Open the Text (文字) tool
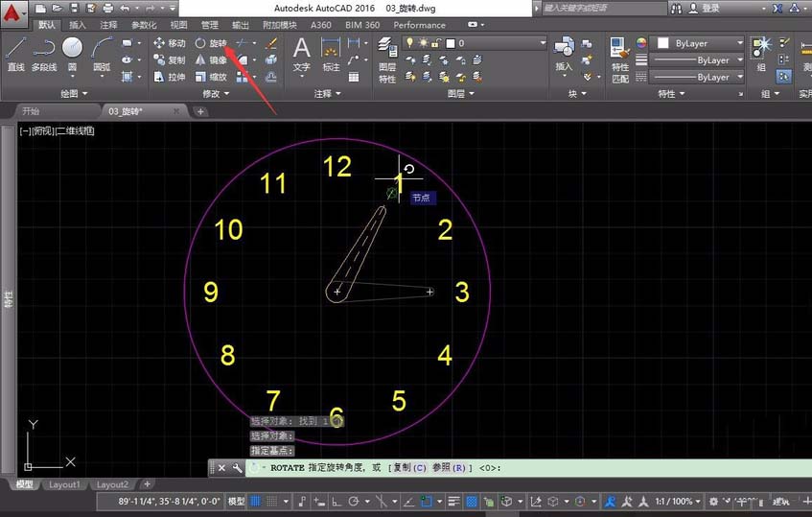This screenshot has width=812, height=517. [301, 55]
